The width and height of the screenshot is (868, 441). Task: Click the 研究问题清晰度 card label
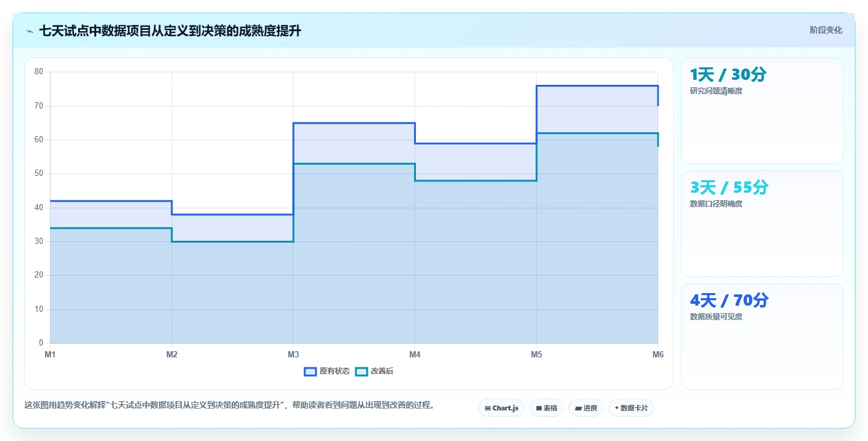click(x=716, y=91)
